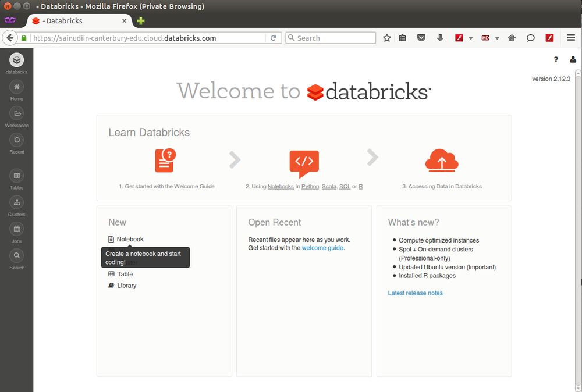The height and width of the screenshot is (392, 582).
Task: Expand dropdown next to first Flash icon
Action: (471, 38)
